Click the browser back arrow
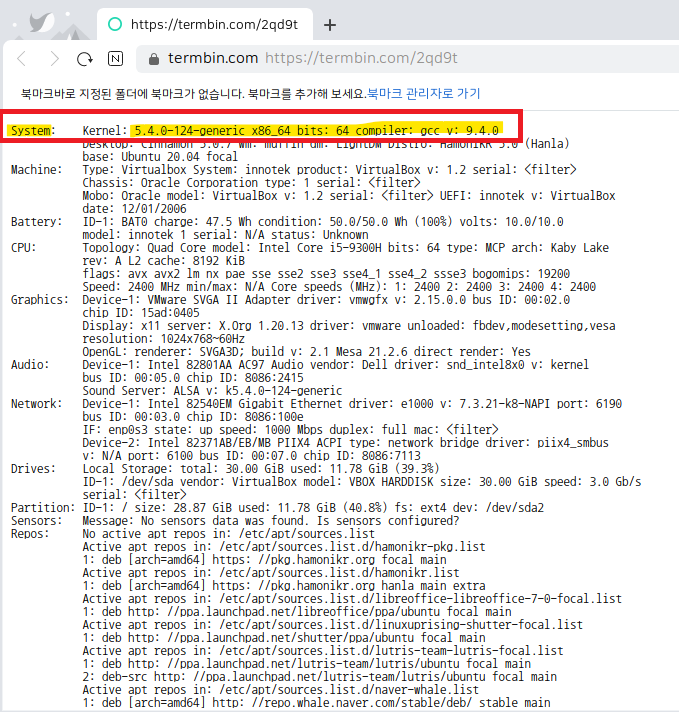 [21, 59]
